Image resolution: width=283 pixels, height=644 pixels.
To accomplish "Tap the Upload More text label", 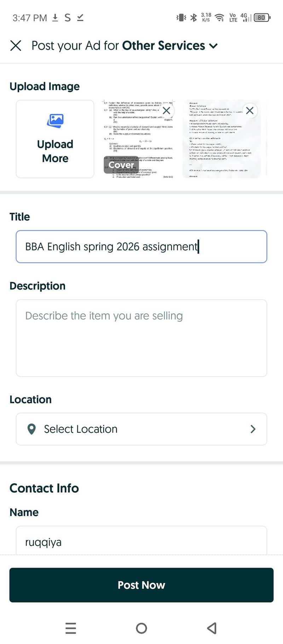I will [55, 151].
